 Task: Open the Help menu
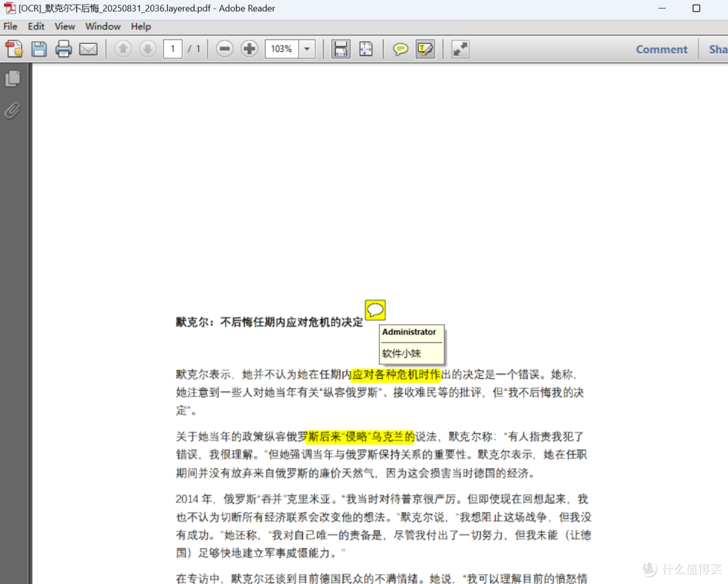click(x=141, y=26)
